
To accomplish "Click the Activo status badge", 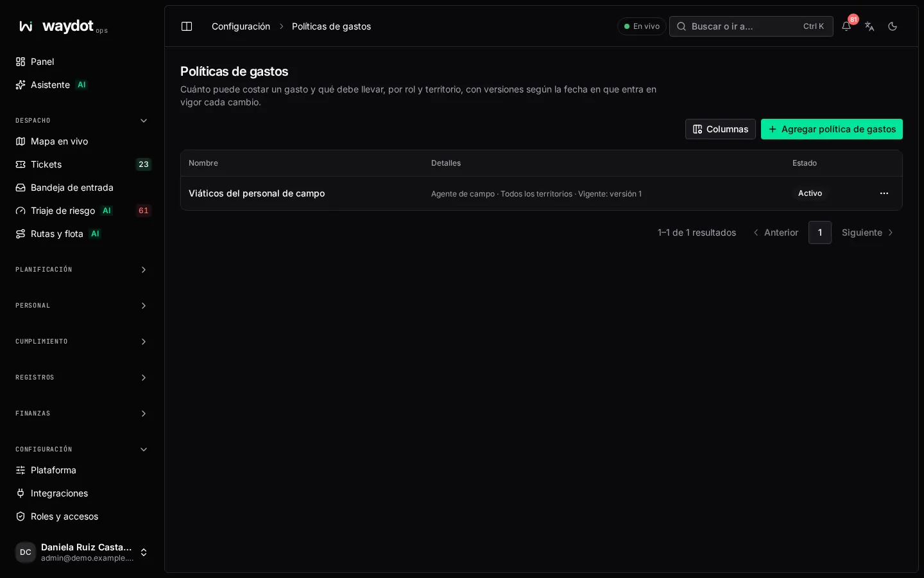I will (810, 193).
